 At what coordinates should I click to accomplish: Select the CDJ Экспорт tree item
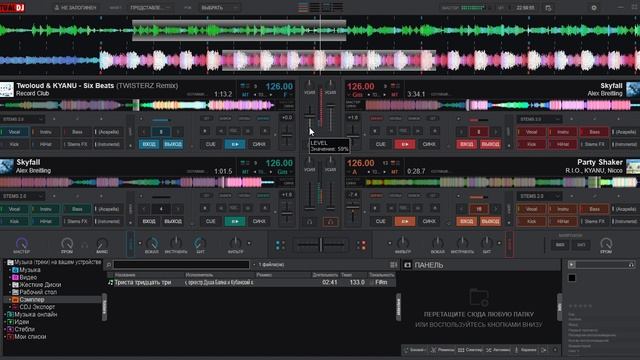tap(37, 307)
